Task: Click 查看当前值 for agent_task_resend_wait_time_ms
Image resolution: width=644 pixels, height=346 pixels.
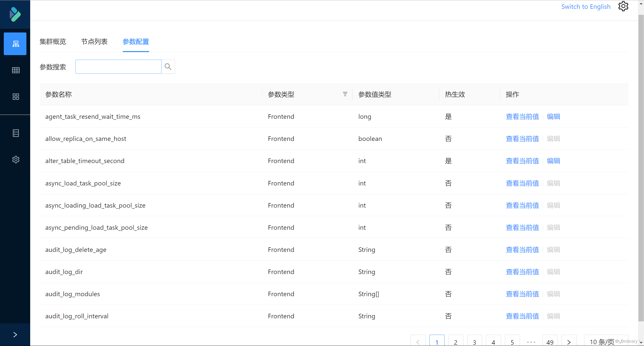Action: pos(522,116)
